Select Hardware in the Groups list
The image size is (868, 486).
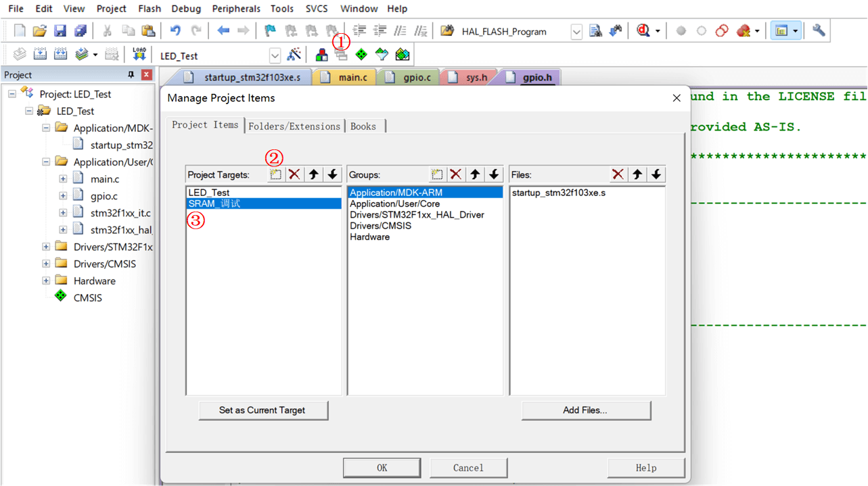tap(370, 237)
